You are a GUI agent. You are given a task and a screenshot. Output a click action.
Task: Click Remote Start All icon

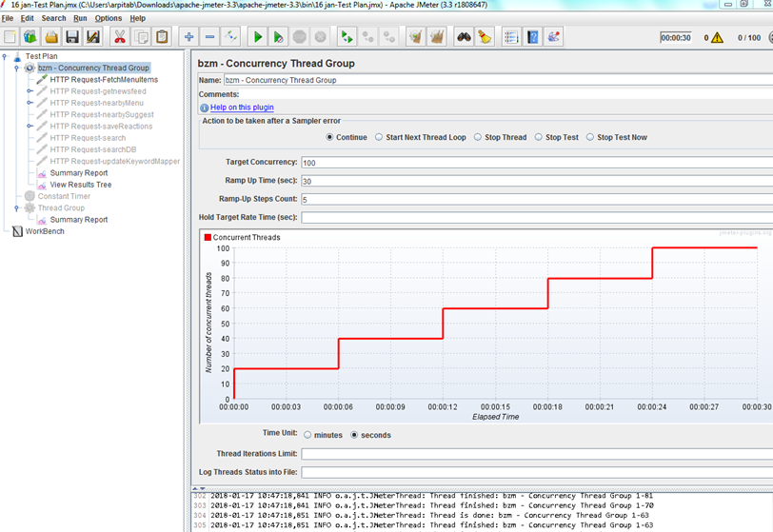(347, 37)
